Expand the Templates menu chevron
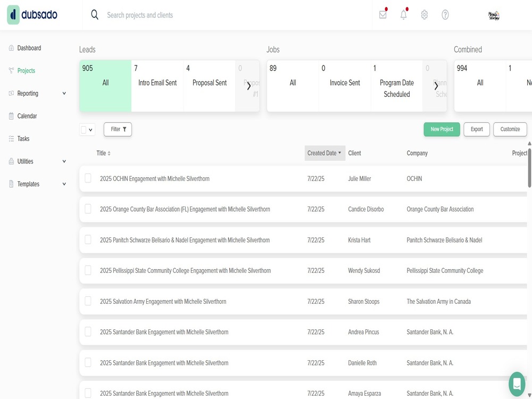The image size is (532, 399). click(64, 184)
